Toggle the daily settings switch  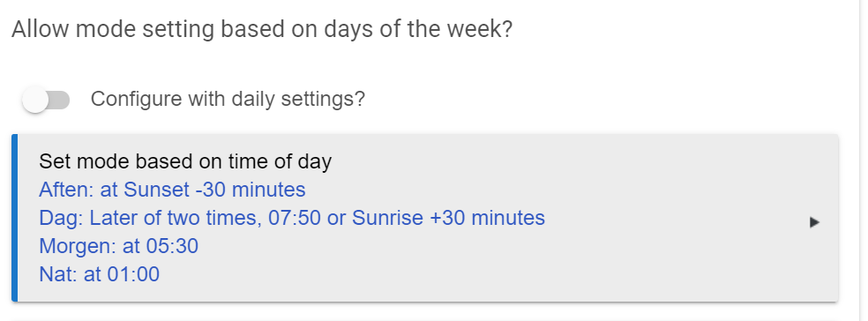click(x=46, y=101)
